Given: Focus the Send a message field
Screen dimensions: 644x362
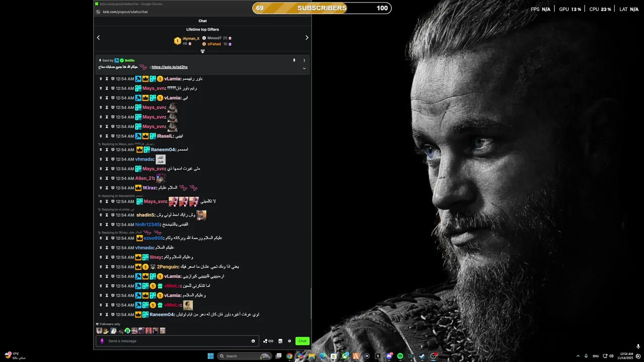Looking at the screenshot, I should (x=177, y=341).
